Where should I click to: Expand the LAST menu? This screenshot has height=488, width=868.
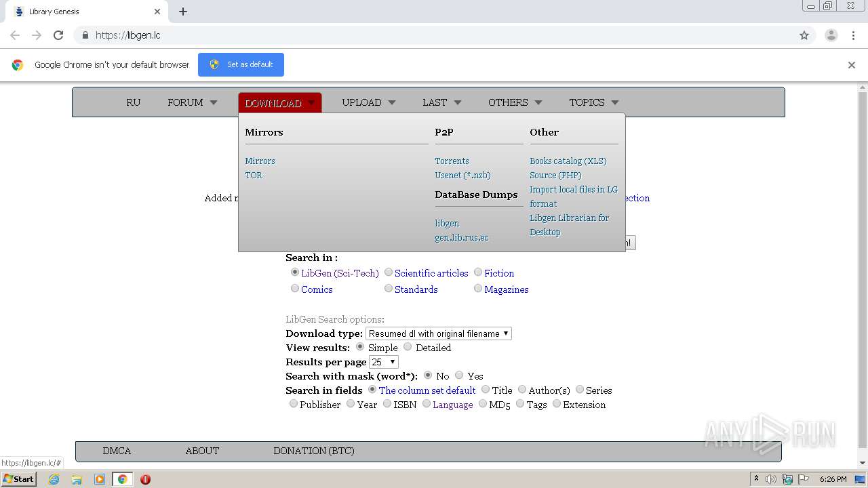[441, 102]
